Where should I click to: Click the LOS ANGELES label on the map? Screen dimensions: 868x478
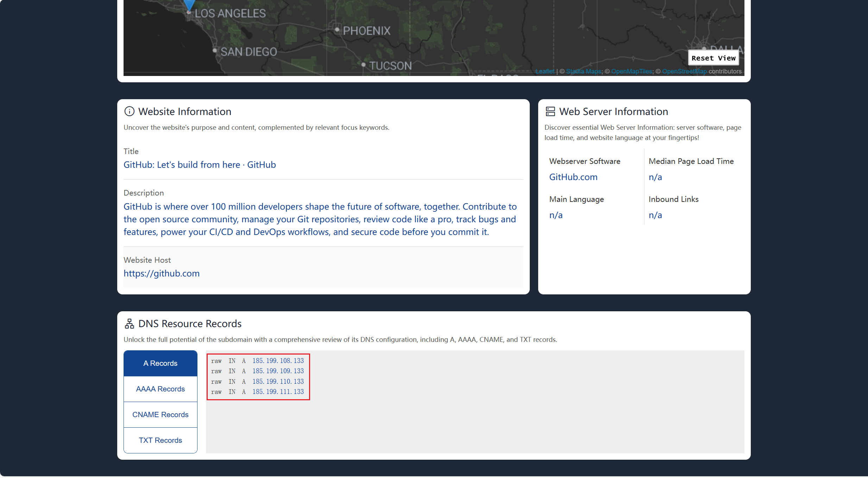230,13
